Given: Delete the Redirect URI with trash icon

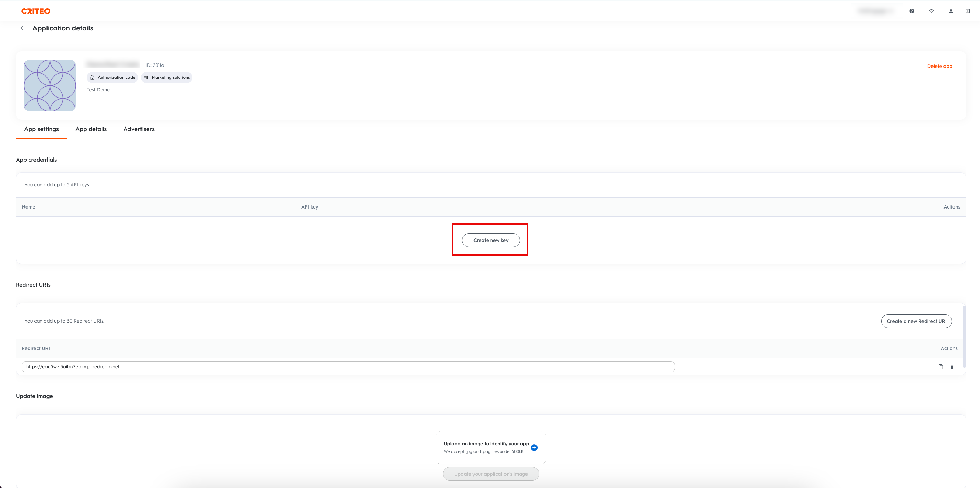Looking at the screenshot, I should [x=952, y=367].
